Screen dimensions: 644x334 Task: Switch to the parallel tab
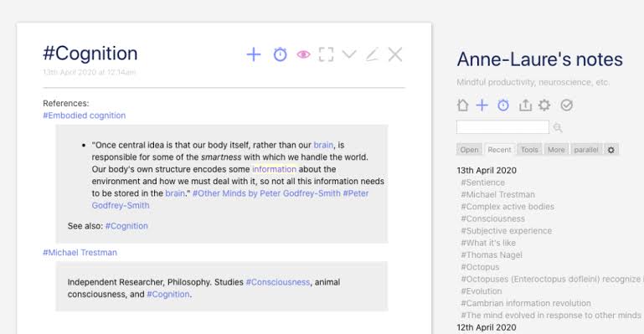point(586,150)
